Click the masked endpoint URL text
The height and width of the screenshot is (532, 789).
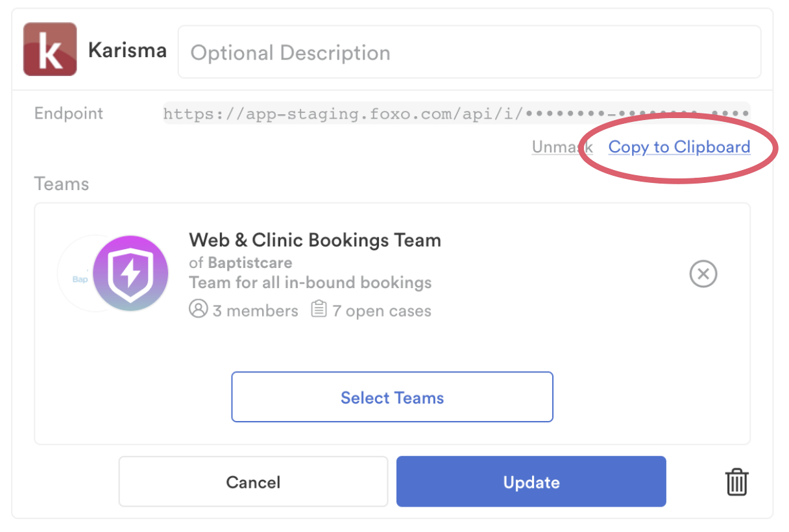[457, 114]
